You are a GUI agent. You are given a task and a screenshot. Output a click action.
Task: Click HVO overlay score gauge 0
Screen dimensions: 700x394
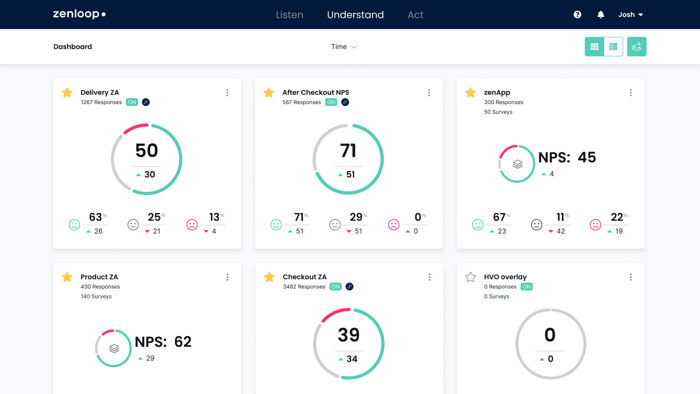tap(550, 344)
